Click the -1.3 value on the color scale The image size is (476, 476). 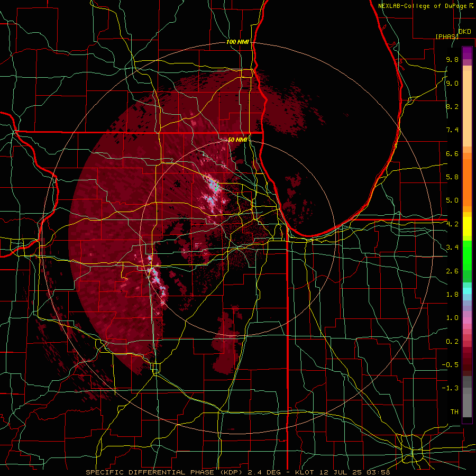pyautogui.click(x=450, y=388)
